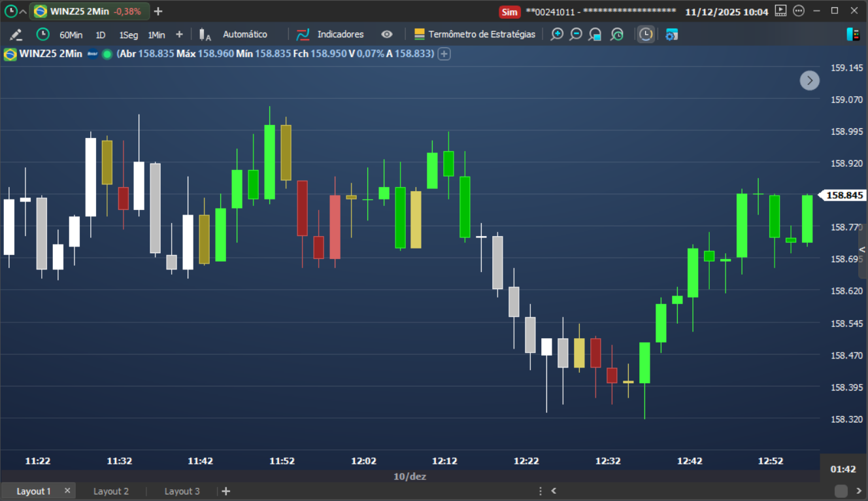
Task: Switch to Layout 3 tab
Action: [x=182, y=491]
